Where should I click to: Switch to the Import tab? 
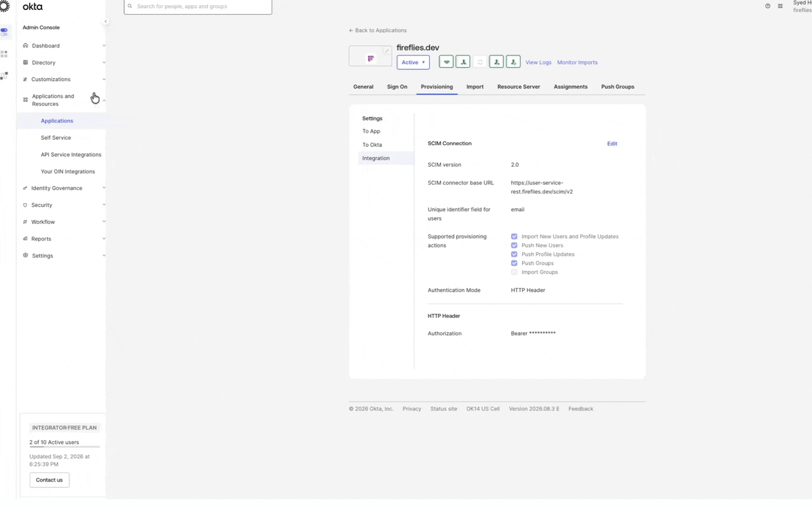[475, 87]
